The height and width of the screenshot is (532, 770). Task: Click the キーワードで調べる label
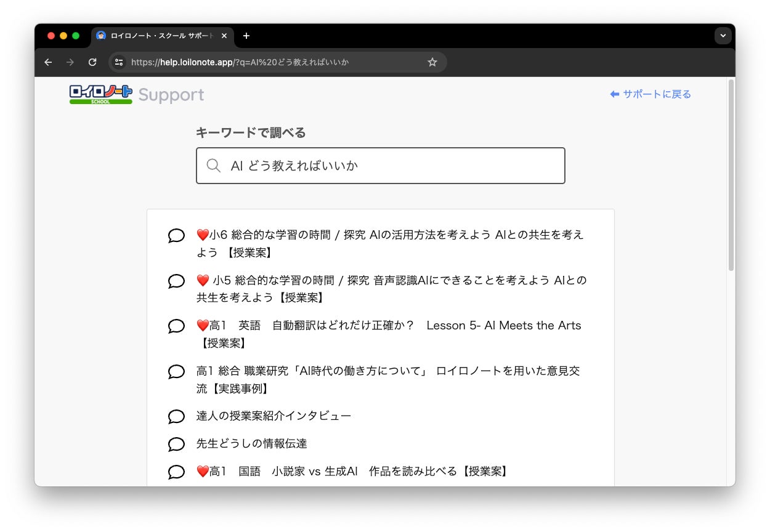click(x=251, y=132)
